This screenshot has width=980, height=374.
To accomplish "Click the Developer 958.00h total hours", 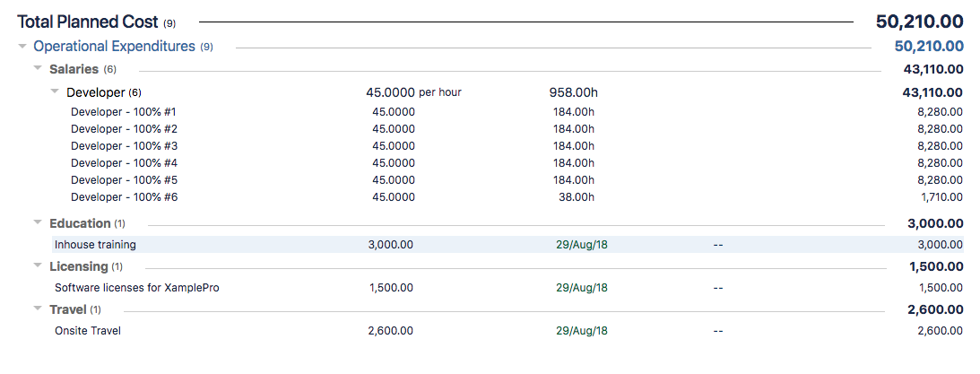I will pyautogui.click(x=573, y=92).
